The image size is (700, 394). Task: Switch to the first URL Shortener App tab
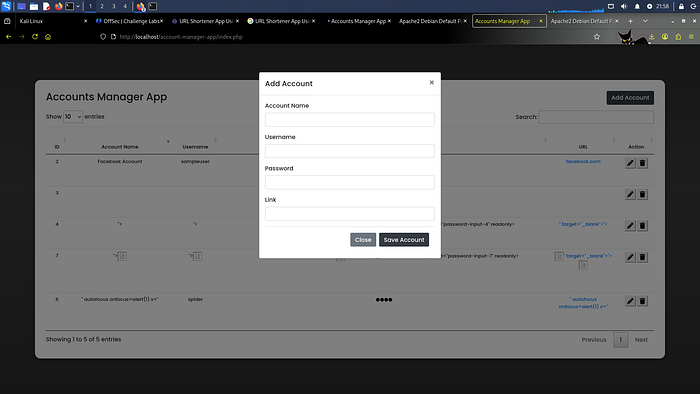pos(205,21)
